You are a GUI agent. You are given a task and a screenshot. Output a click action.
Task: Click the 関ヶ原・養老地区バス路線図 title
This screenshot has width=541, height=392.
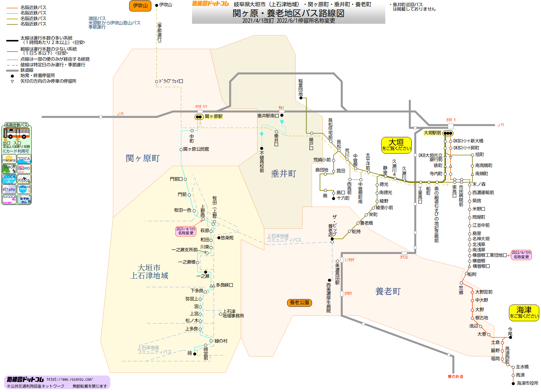(x=288, y=13)
